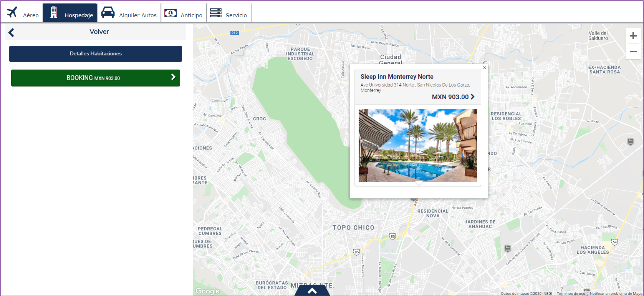644x296 pixels.
Task: Click the hotel marker near Hacienda Los Angeles
Action: (x=508, y=249)
